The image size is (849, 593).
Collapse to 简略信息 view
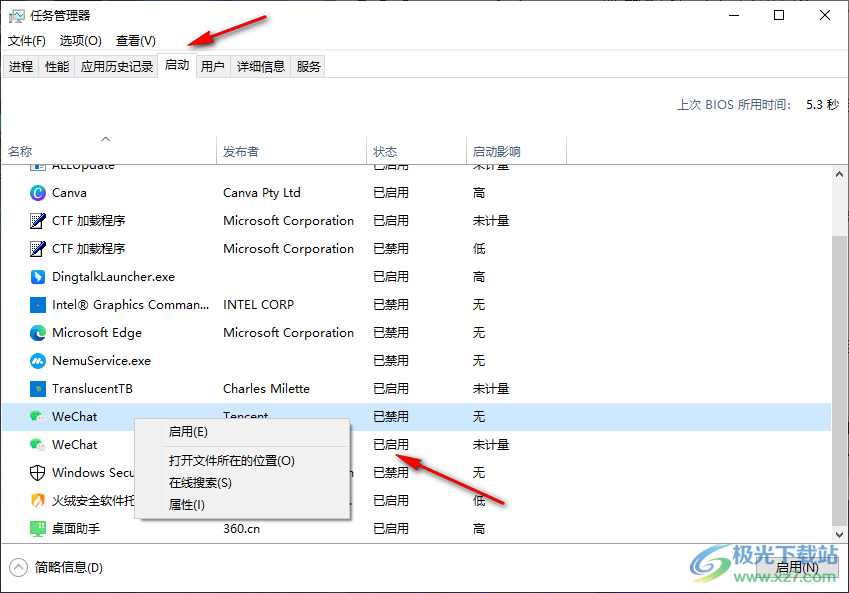(x=56, y=568)
